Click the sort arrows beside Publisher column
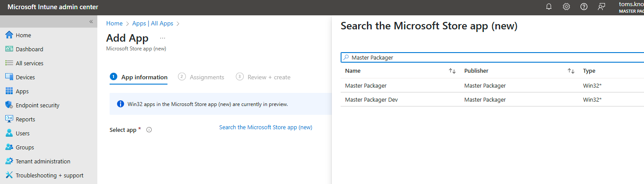Screen dimensions: 644x184 point(571,71)
